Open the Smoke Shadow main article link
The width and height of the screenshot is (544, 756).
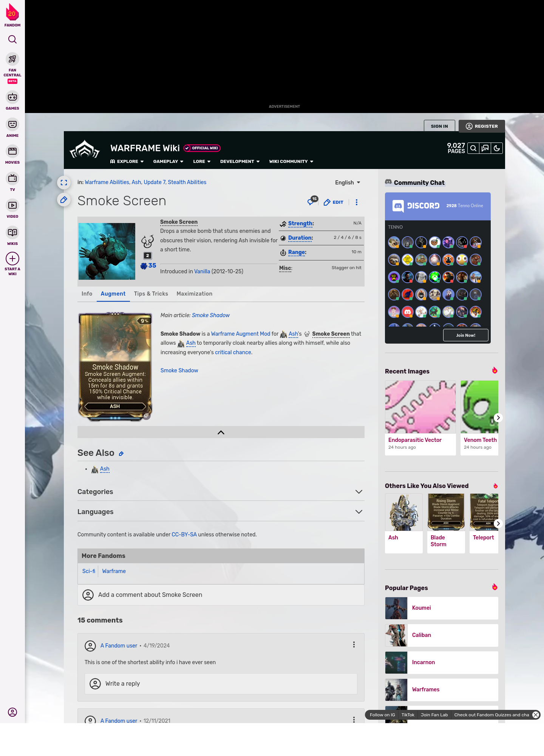click(x=211, y=315)
